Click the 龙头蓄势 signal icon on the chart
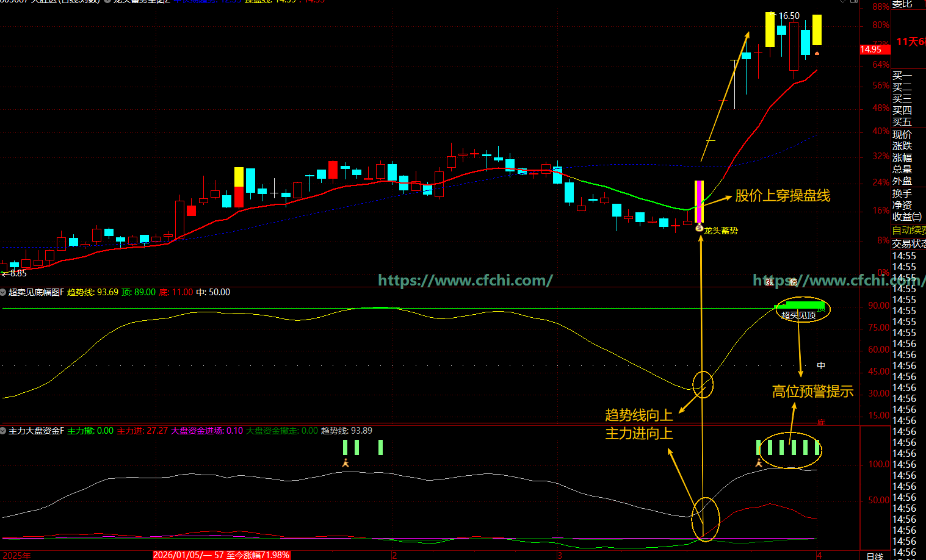This screenshot has height=560, width=926. pyautogui.click(x=700, y=228)
